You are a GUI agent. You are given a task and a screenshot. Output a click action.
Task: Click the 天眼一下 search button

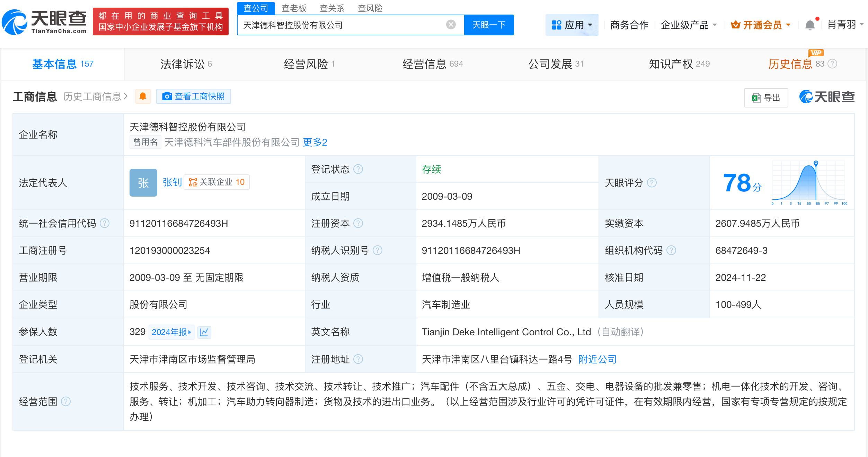[x=489, y=25]
